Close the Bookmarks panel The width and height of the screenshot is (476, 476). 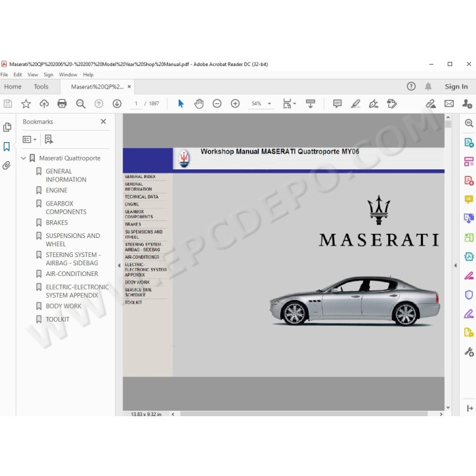click(x=103, y=122)
